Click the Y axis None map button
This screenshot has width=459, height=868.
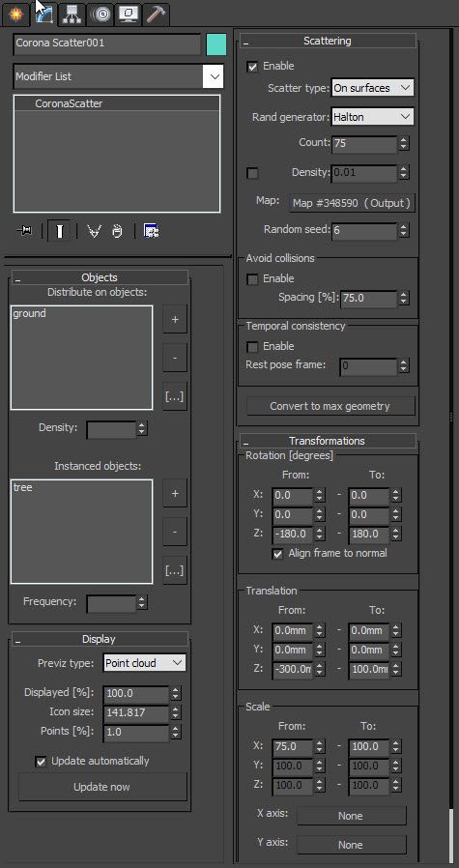tap(351, 845)
